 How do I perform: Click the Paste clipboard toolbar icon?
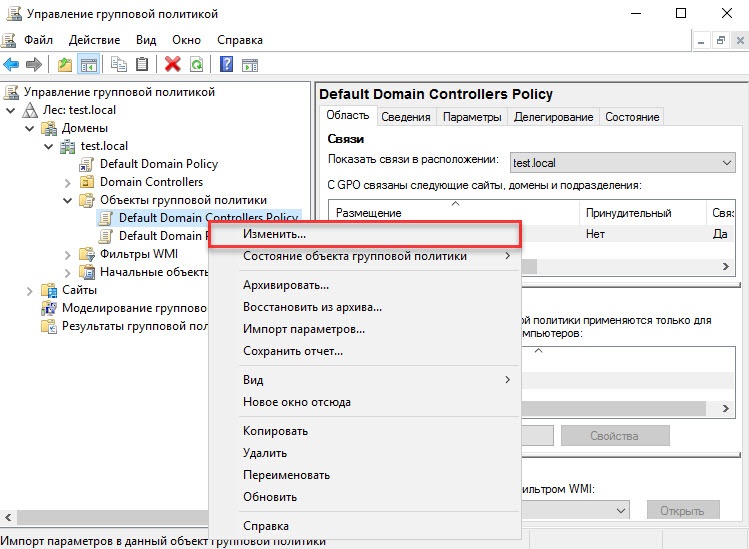pos(142,65)
